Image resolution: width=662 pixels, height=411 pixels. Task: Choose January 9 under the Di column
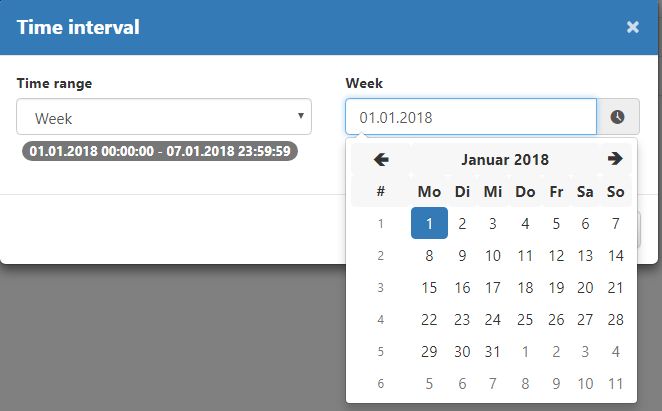462,256
